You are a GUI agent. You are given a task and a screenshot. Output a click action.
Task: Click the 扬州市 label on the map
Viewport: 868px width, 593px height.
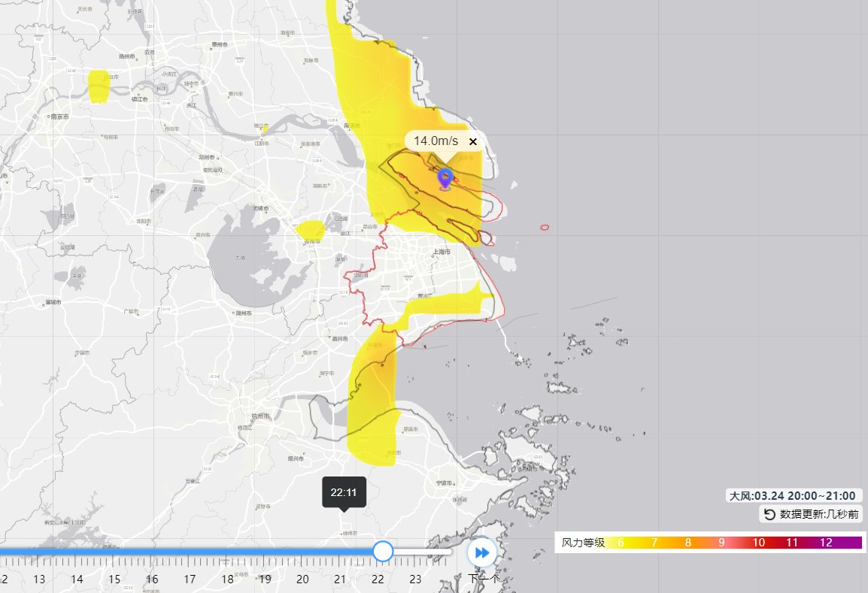point(127,56)
